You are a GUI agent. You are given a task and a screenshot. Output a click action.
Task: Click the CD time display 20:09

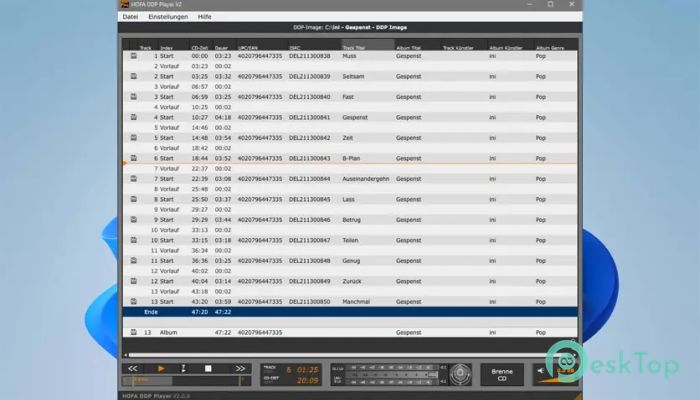coord(308,380)
